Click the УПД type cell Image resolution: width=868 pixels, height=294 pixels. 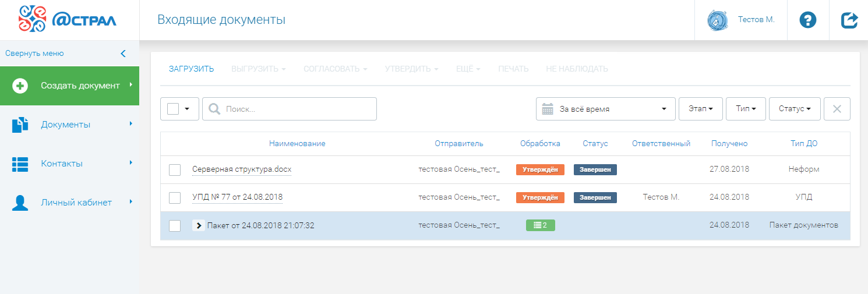point(804,197)
